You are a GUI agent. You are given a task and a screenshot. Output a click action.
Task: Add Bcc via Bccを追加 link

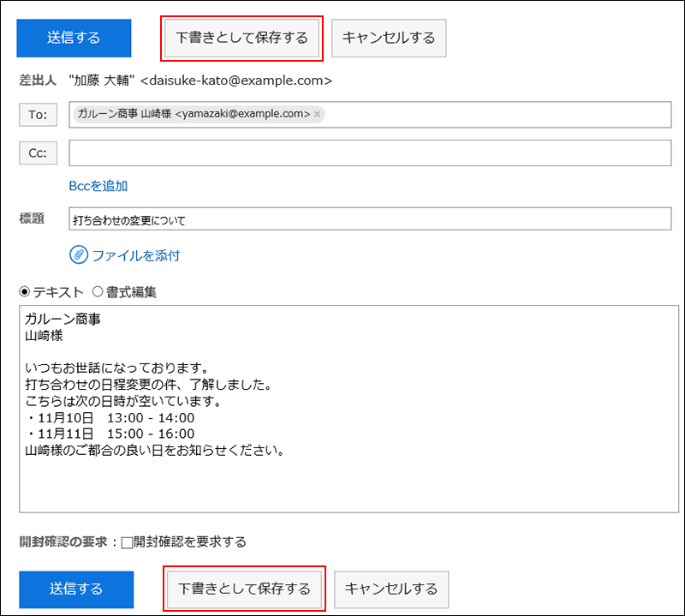pyautogui.click(x=98, y=186)
